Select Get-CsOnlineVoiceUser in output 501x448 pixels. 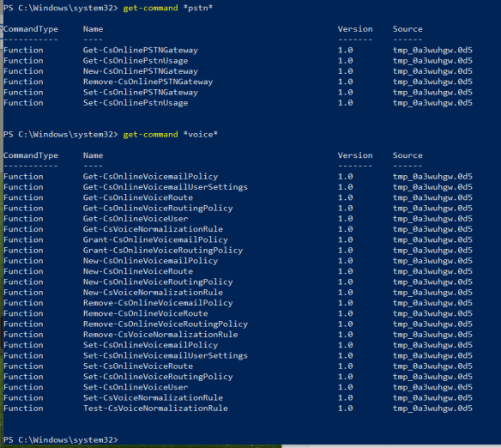tap(136, 219)
